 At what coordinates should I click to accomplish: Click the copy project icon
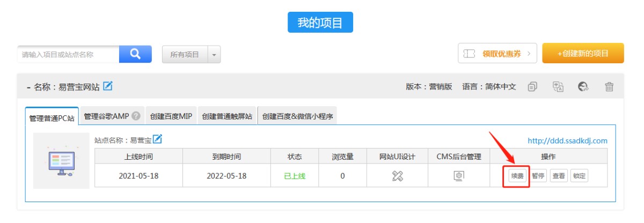(x=532, y=86)
